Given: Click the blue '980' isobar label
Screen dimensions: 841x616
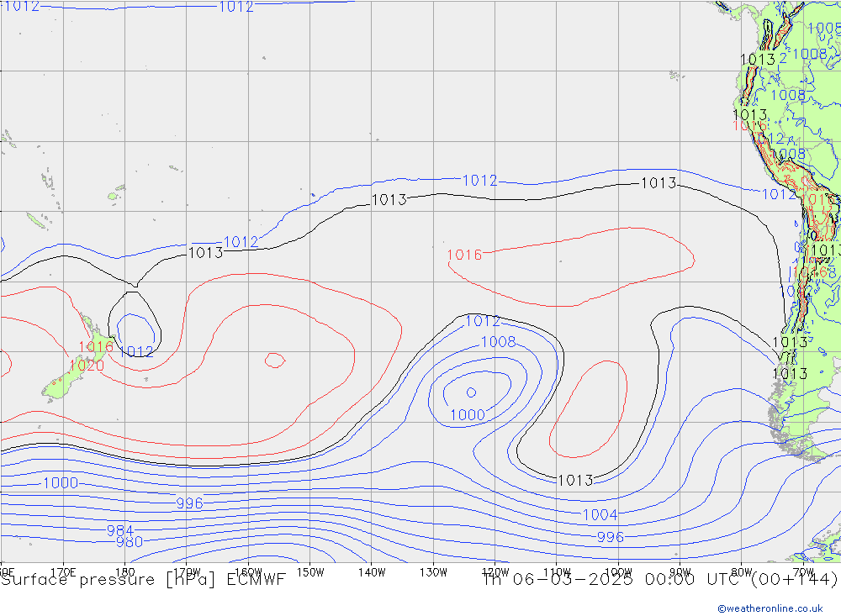Looking at the screenshot, I should click(x=130, y=542).
